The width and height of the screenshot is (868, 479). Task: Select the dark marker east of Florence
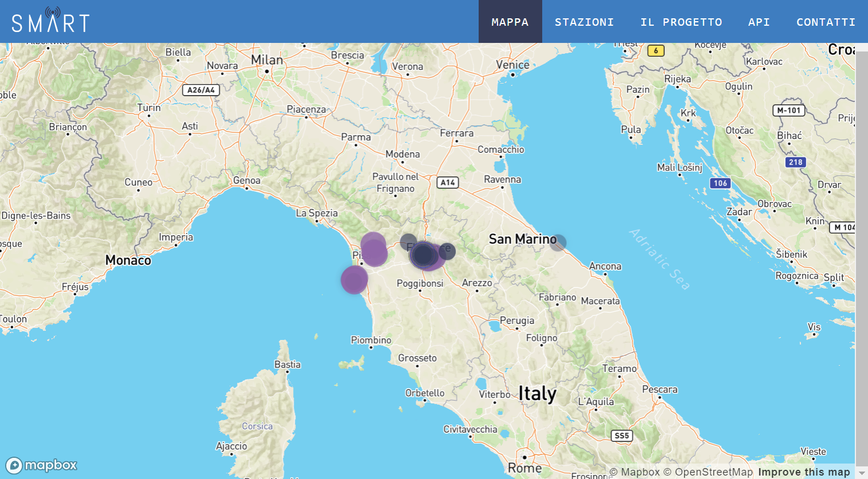pyautogui.click(x=447, y=251)
